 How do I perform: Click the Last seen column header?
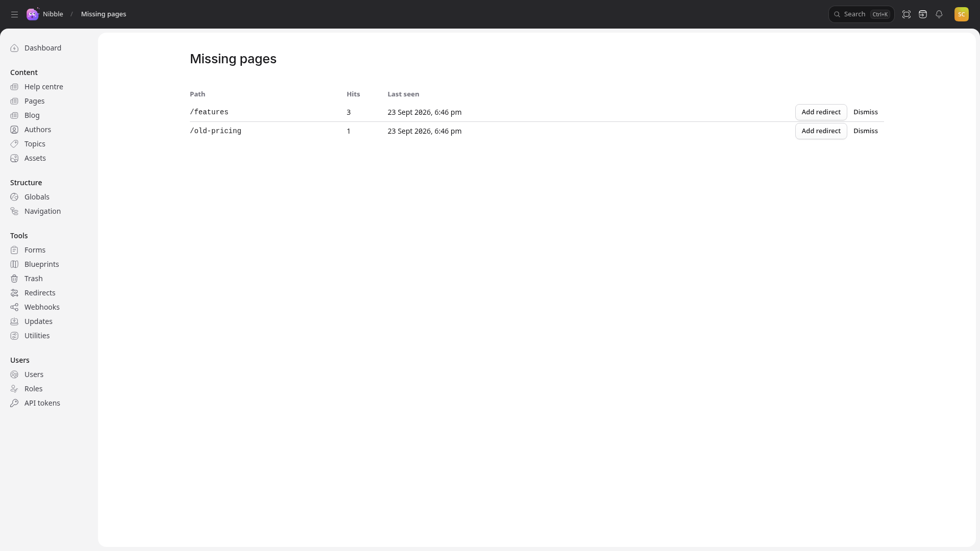pos(403,94)
